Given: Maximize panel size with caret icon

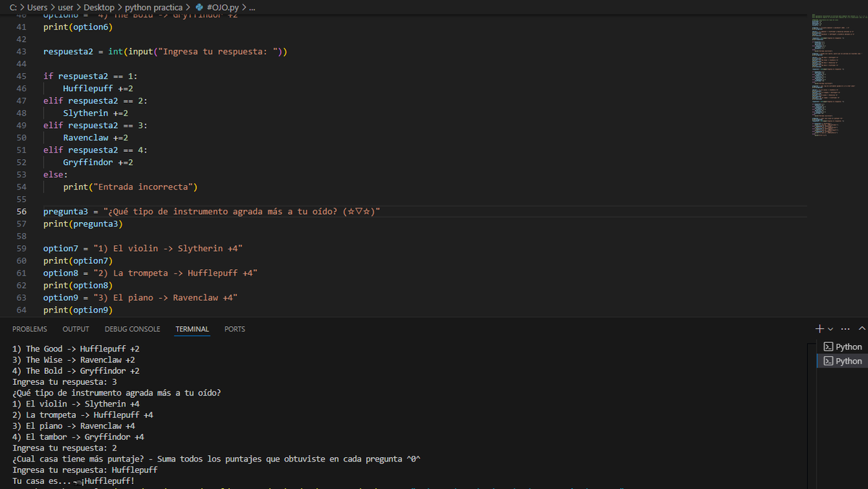Looking at the screenshot, I should click(x=861, y=329).
